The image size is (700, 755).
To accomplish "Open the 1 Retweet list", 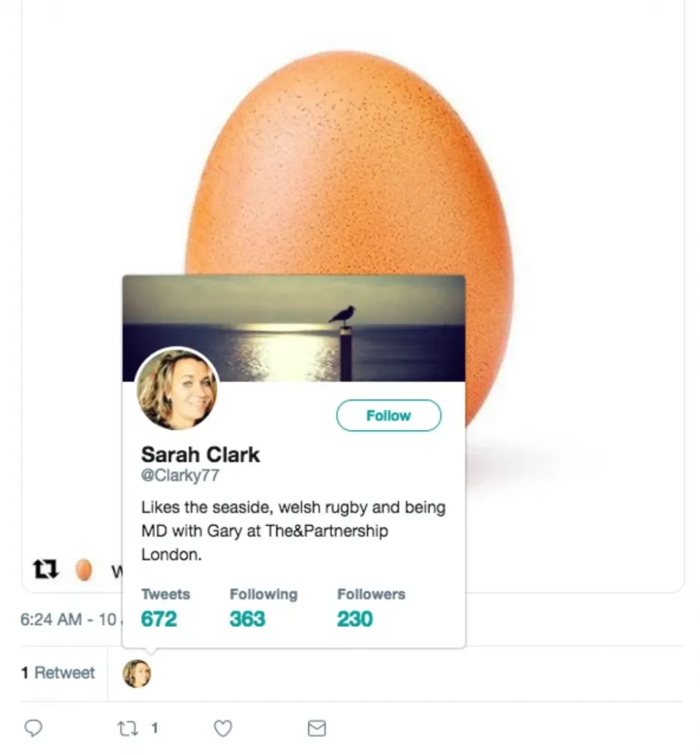I will point(58,673).
